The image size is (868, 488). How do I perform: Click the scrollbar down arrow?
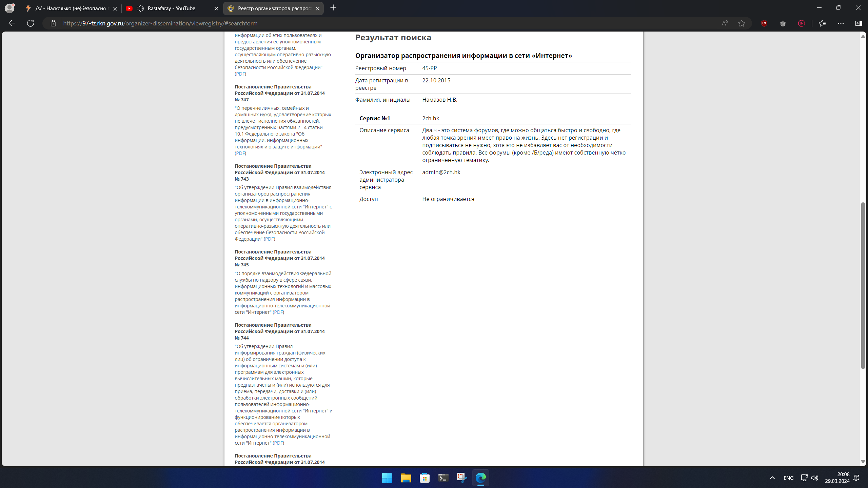(863, 462)
